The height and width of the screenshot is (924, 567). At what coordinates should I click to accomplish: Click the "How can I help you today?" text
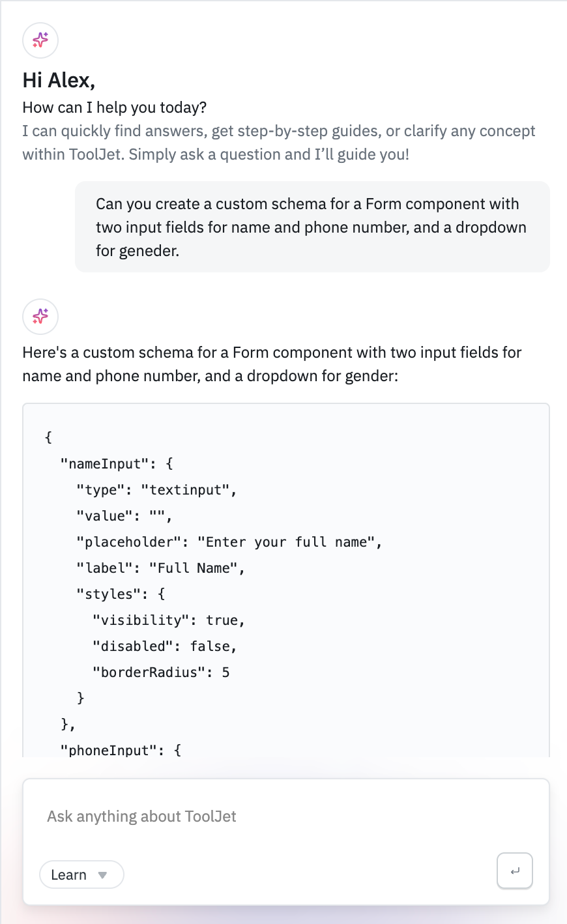[x=114, y=108]
